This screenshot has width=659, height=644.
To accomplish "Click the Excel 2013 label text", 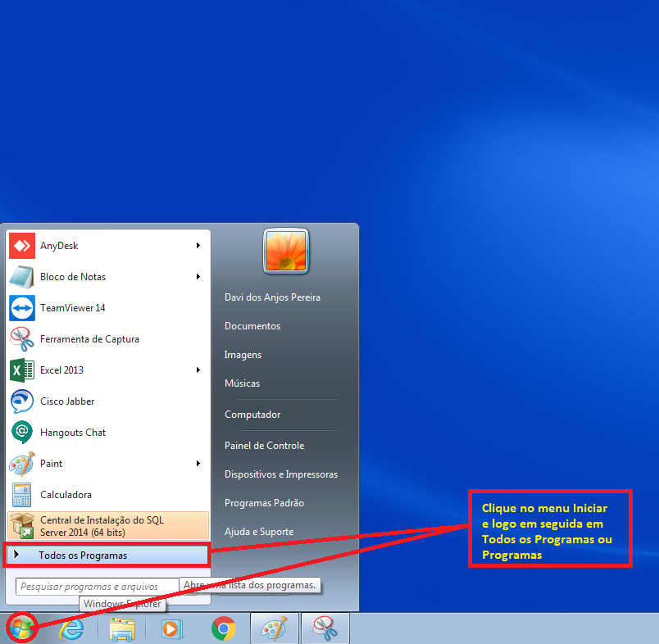I will [61, 370].
